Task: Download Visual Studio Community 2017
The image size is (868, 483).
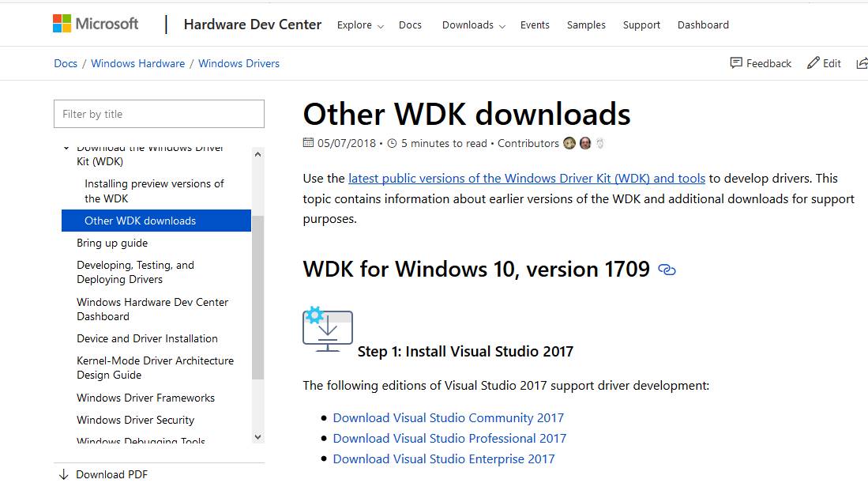Action: point(449,417)
